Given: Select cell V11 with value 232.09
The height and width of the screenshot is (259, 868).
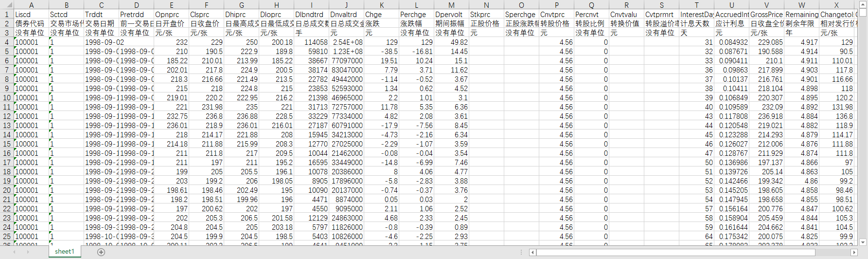Looking at the screenshot, I should tap(767, 107).
